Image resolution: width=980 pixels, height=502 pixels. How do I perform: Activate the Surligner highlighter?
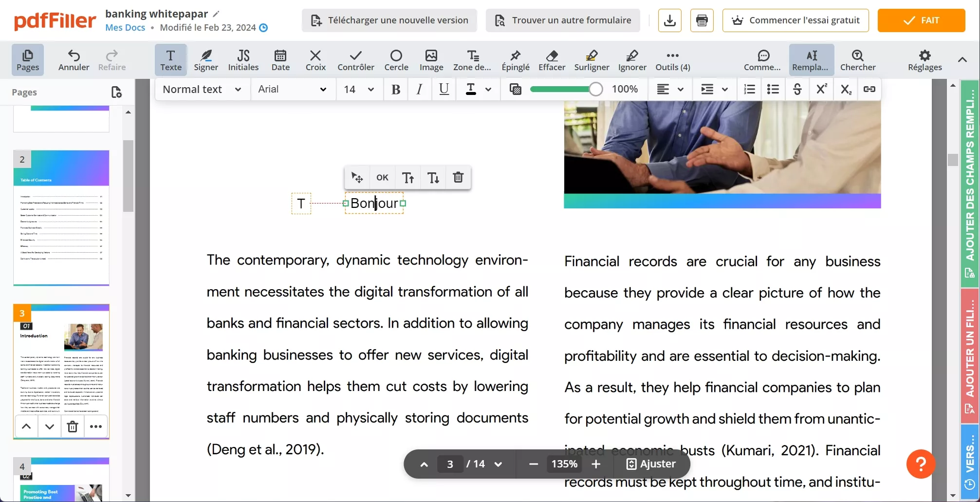pyautogui.click(x=591, y=59)
